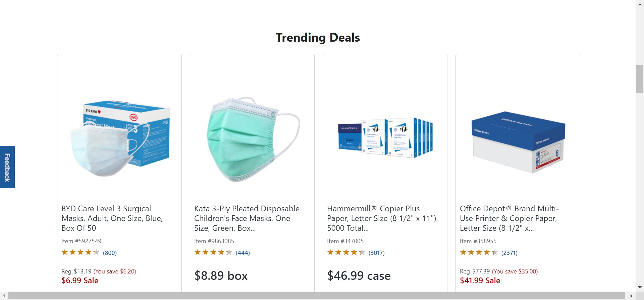Open the Office Depot paper box image
This screenshot has width=644, height=300.
518,142
